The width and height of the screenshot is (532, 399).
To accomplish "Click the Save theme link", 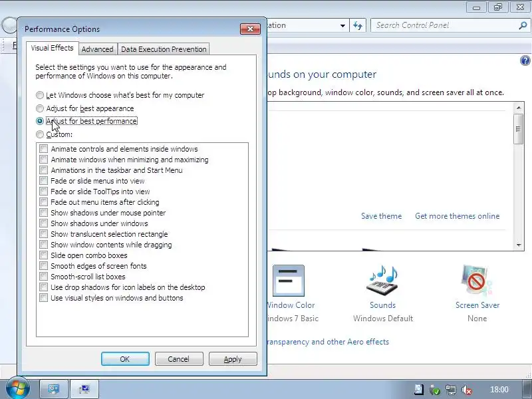I will (x=381, y=216).
